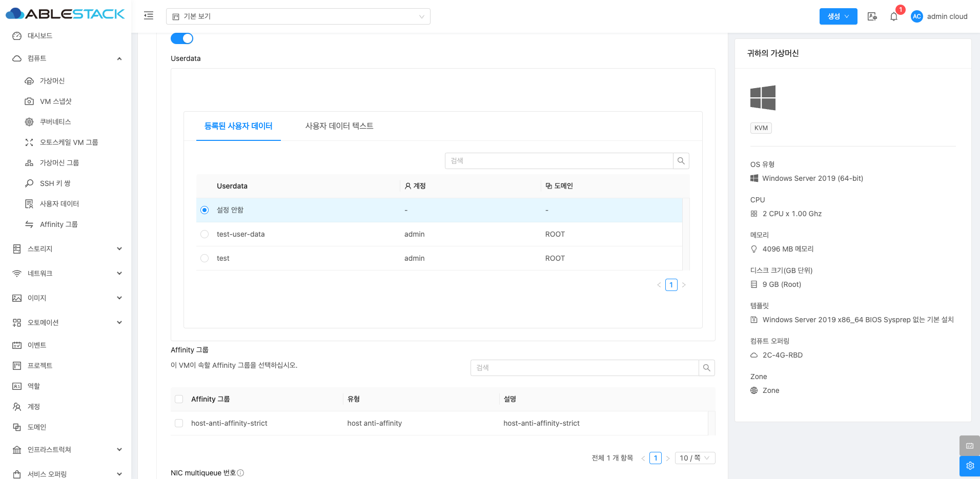
Task: Click the blue 생성 button
Action: [x=838, y=16]
